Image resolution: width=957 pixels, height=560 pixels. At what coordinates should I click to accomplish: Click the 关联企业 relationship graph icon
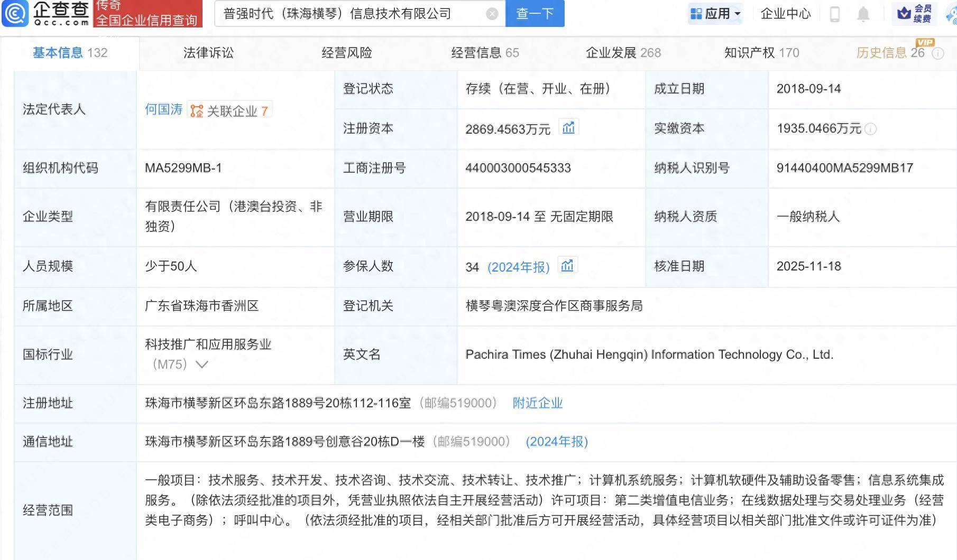pyautogui.click(x=197, y=110)
